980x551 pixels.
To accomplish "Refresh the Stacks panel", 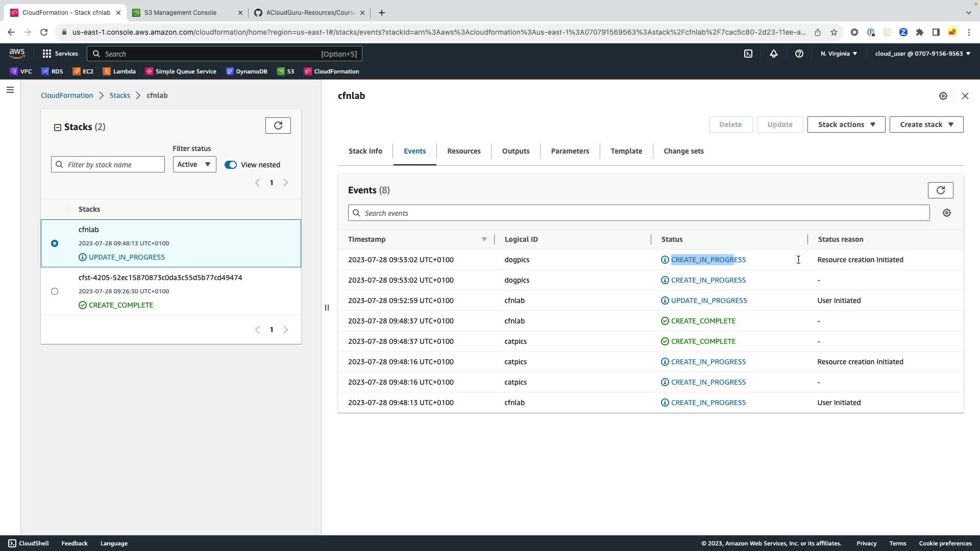I will (278, 126).
